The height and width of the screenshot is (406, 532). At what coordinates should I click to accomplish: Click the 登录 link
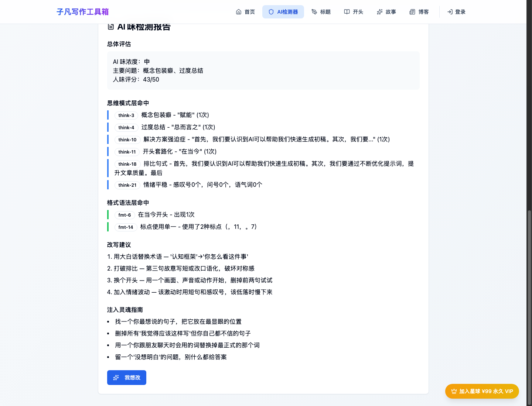click(x=456, y=12)
